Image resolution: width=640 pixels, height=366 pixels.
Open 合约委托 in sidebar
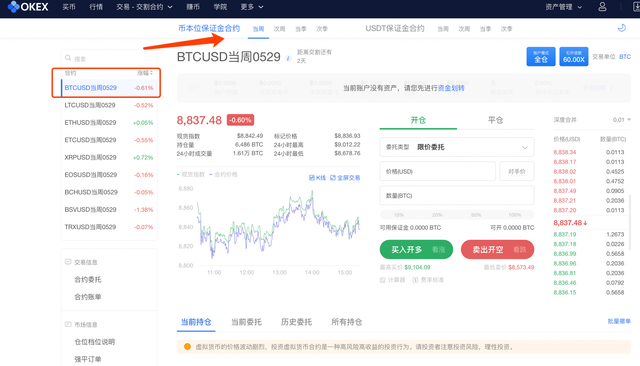pyautogui.click(x=88, y=279)
